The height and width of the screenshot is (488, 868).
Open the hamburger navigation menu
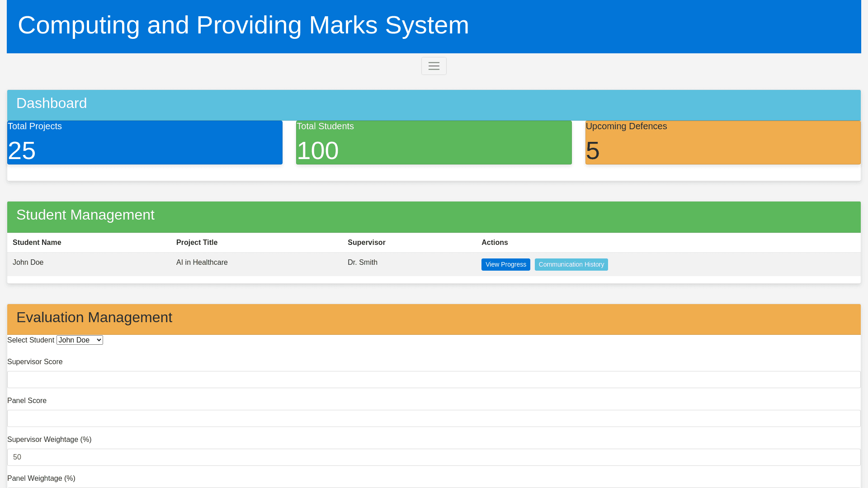(434, 66)
